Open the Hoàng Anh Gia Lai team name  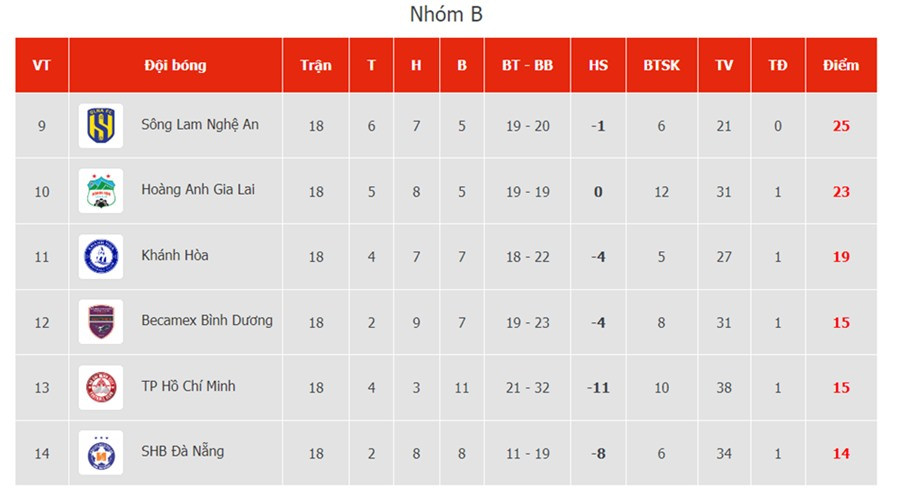tap(198, 189)
